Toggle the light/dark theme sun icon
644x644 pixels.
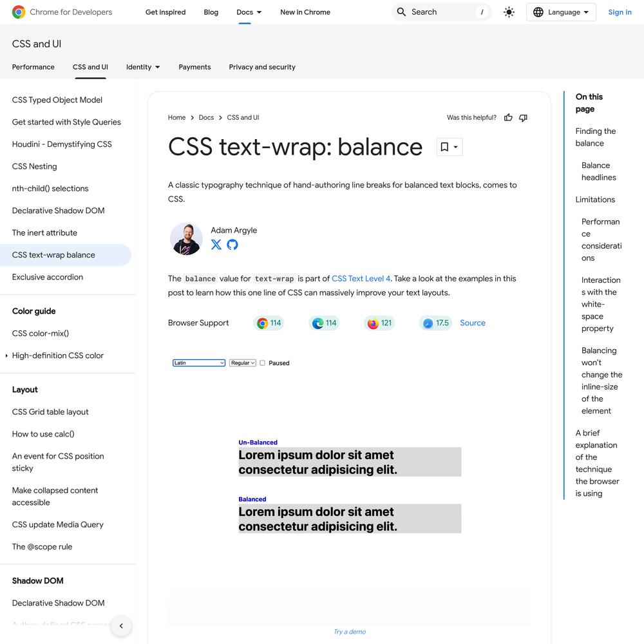click(509, 12)
